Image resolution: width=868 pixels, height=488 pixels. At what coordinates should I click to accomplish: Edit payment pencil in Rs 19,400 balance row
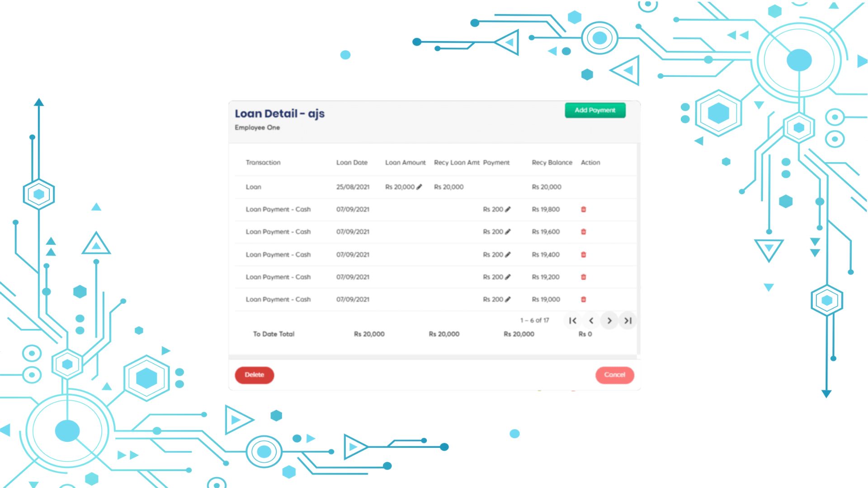(508, 254)
